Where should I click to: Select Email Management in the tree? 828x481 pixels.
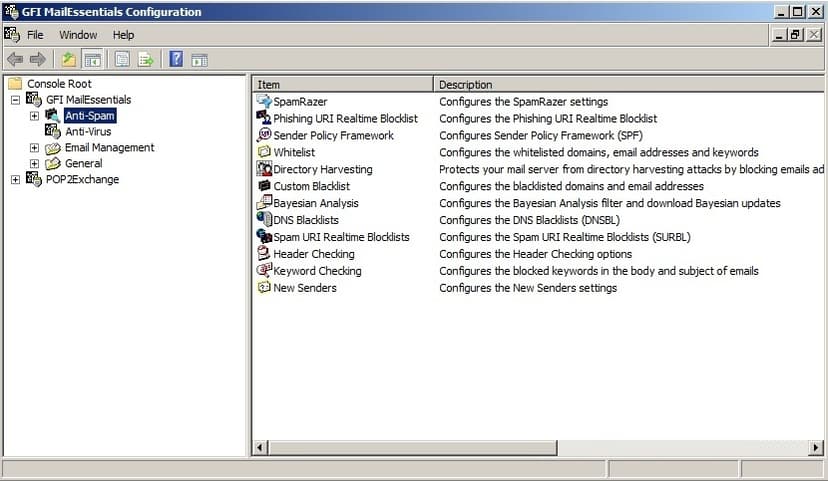point(109,147)
